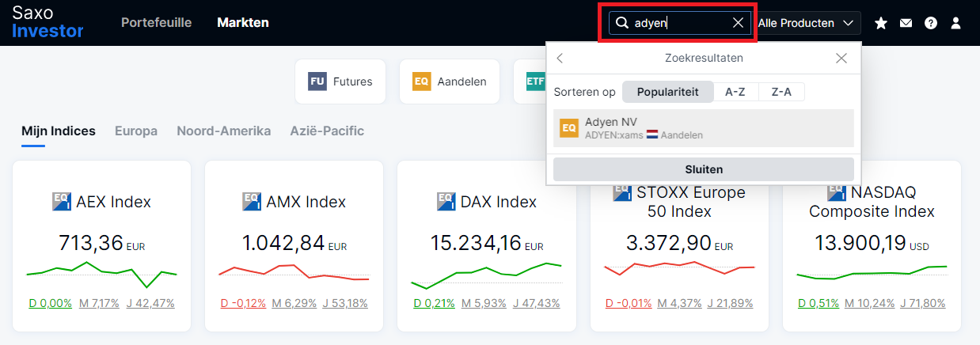Click the DAX Index sparkline chart

click(x=487, y=275)
